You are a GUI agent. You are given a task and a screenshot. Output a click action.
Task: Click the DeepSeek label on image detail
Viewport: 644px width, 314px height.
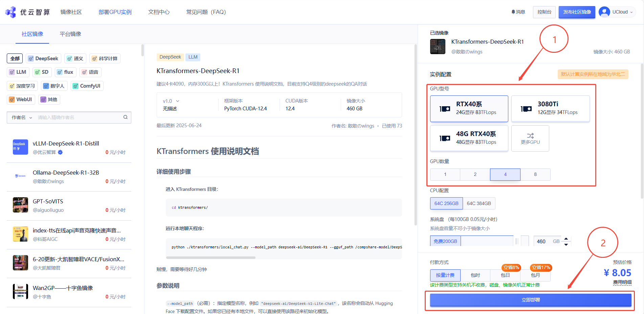point(170,57)
